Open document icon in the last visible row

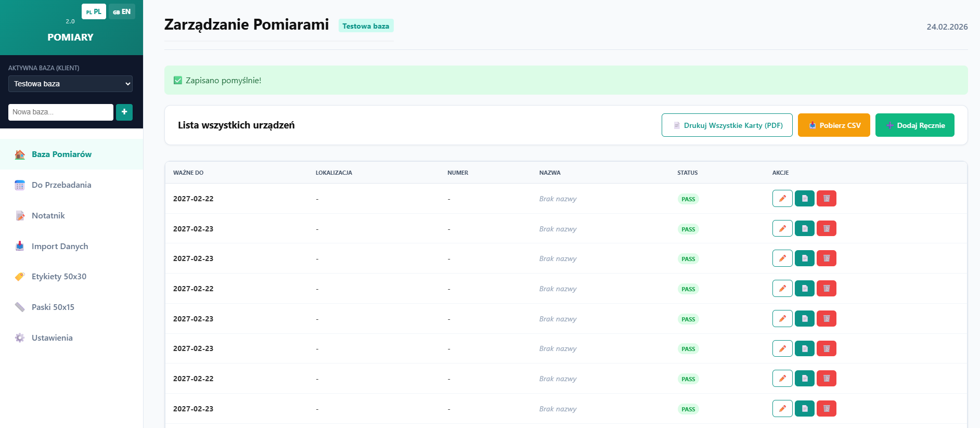tap(805, 409)
